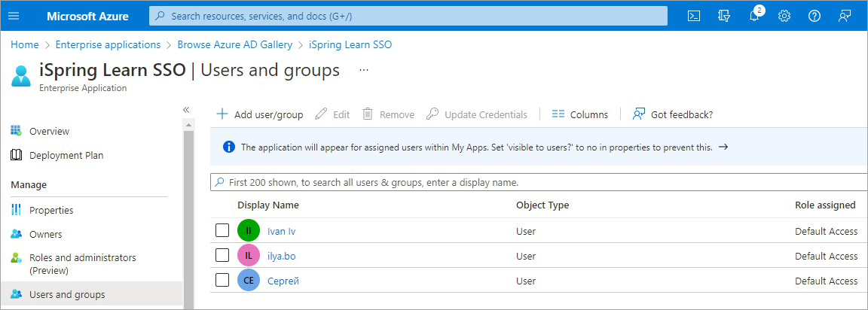Image resolution: width=868 pixels, height=310 pixels.
Task: Click the info icon in the banner
Action: point(228,147)
